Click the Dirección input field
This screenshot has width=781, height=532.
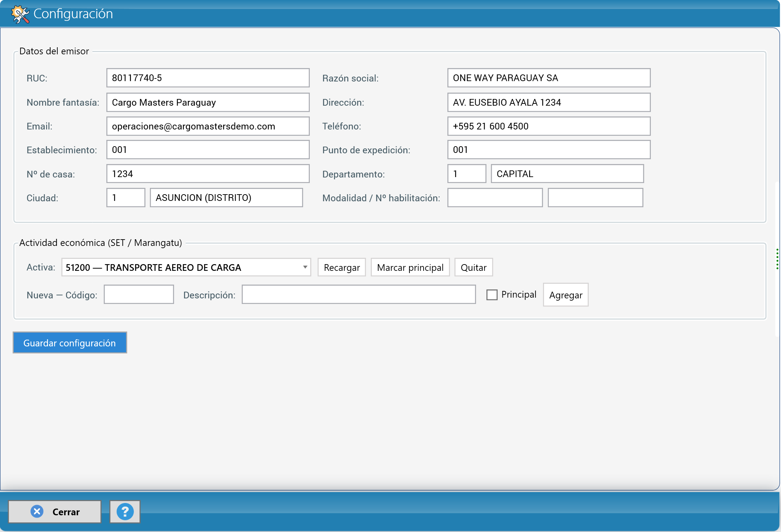549,102
